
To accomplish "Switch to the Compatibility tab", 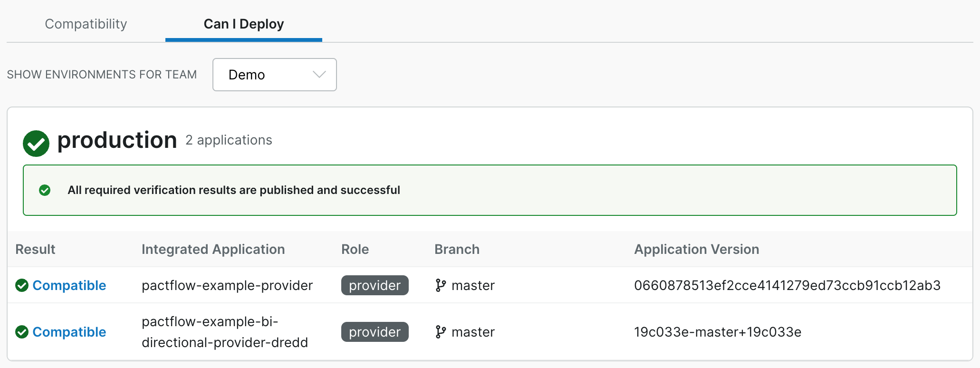I will coord(86,24).
